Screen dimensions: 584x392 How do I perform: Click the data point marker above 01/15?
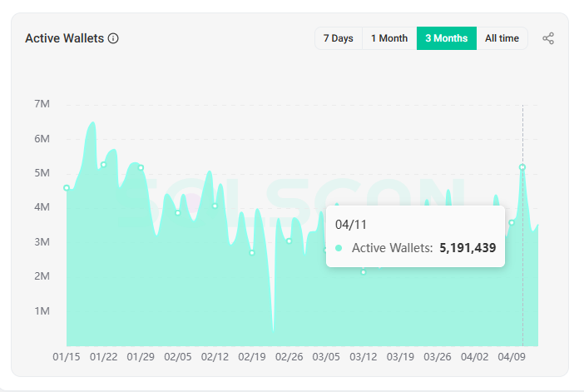click(67, 187)
